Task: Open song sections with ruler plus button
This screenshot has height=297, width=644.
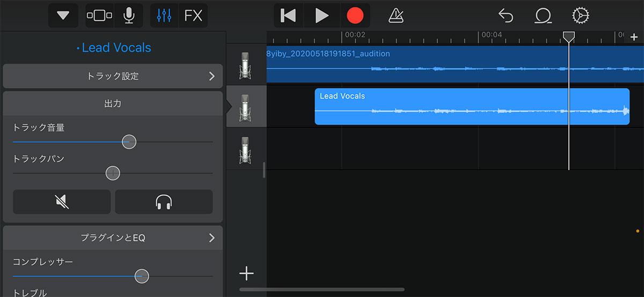Action: coord(634,37)
